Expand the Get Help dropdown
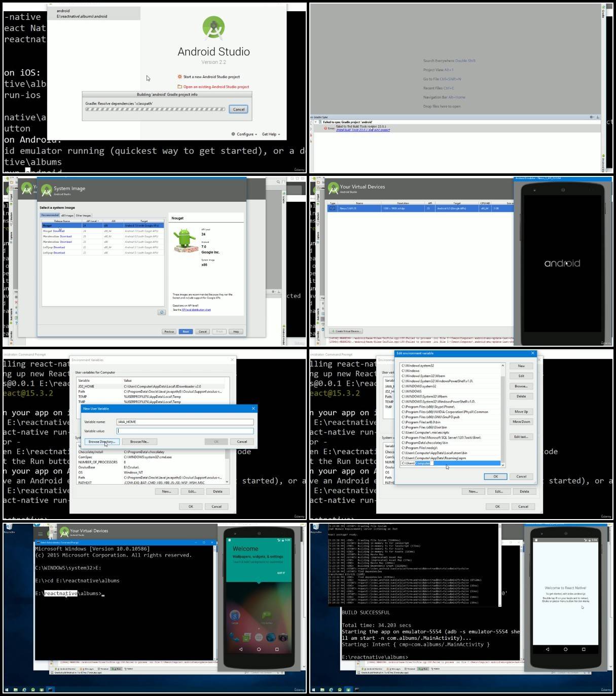The width and height of the screenshot is (616, 696). point(271,134)
